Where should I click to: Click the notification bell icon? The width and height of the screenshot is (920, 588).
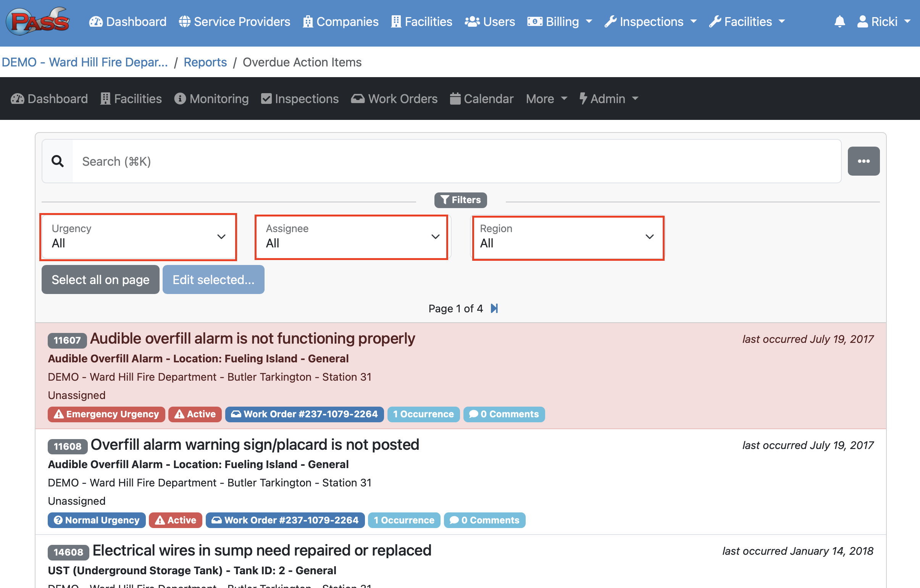point(839,21)
